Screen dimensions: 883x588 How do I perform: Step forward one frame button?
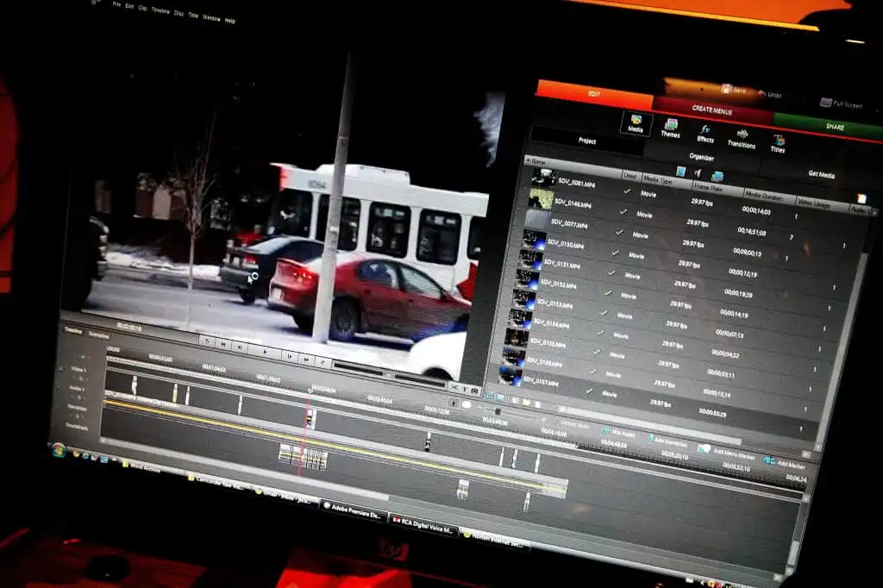coord(290,356)
